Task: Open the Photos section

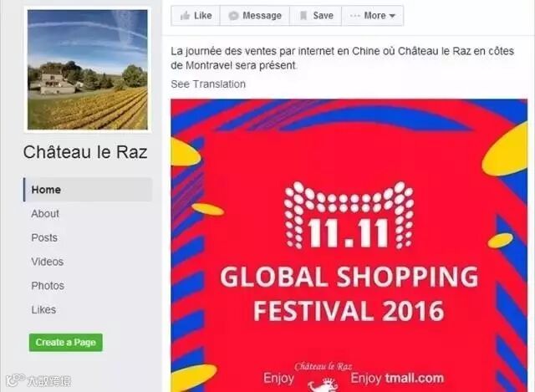Action: pos(48,286)
